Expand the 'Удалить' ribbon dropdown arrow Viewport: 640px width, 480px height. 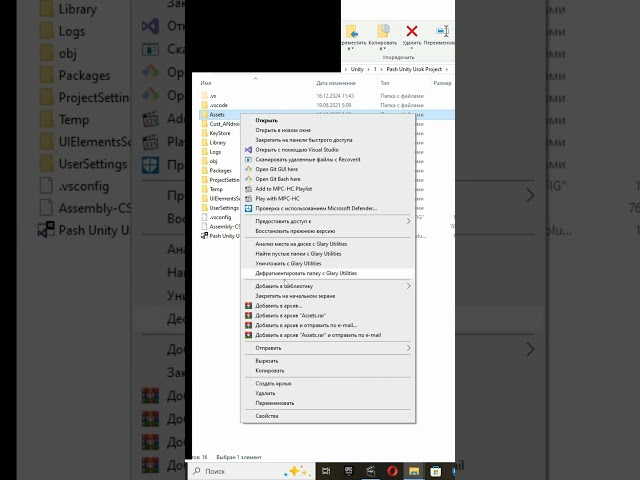[412, 49]
